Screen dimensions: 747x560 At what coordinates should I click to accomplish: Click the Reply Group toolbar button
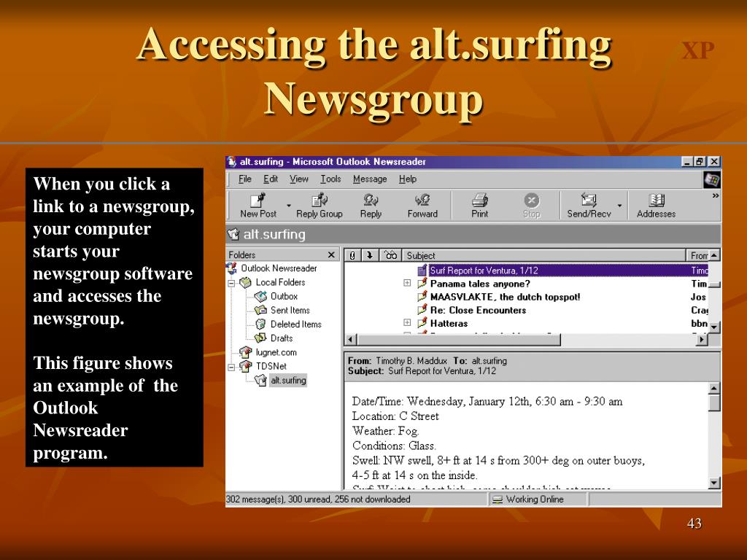[320, 206]
